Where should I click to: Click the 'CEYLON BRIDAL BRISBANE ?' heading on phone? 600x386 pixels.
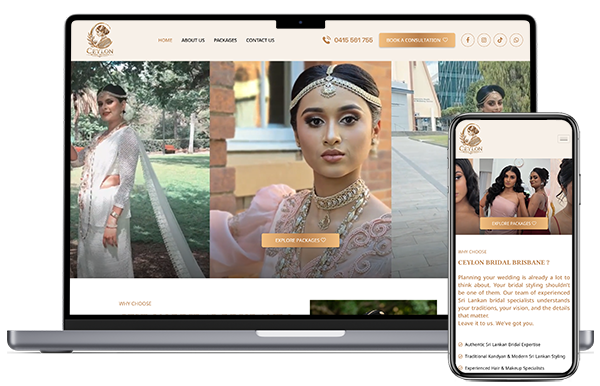504,262
